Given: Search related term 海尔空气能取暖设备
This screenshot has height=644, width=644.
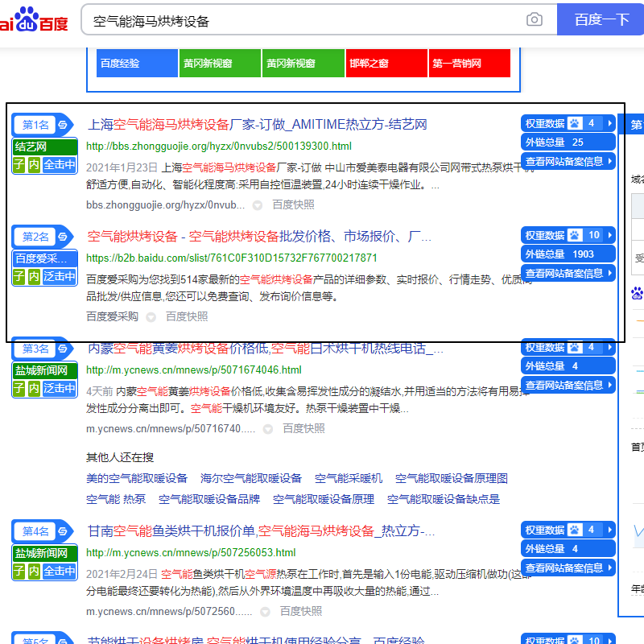Looking at the screenshot, I should [x=251, y=478].
